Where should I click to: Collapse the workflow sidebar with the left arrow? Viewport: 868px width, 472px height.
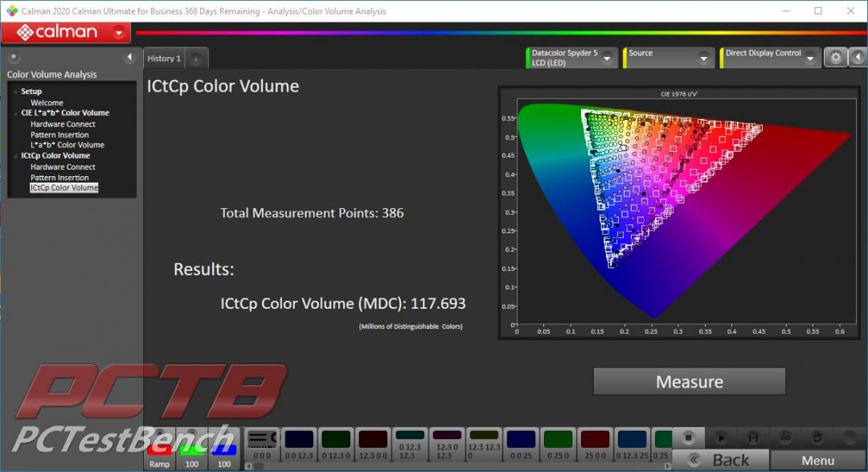tap(129, 57)
